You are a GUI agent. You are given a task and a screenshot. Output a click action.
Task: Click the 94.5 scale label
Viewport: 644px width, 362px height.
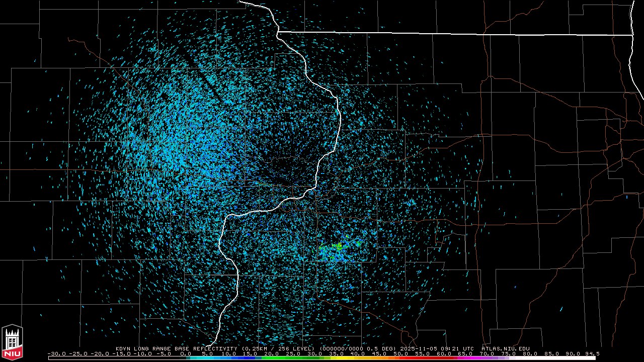pos(592,353)
